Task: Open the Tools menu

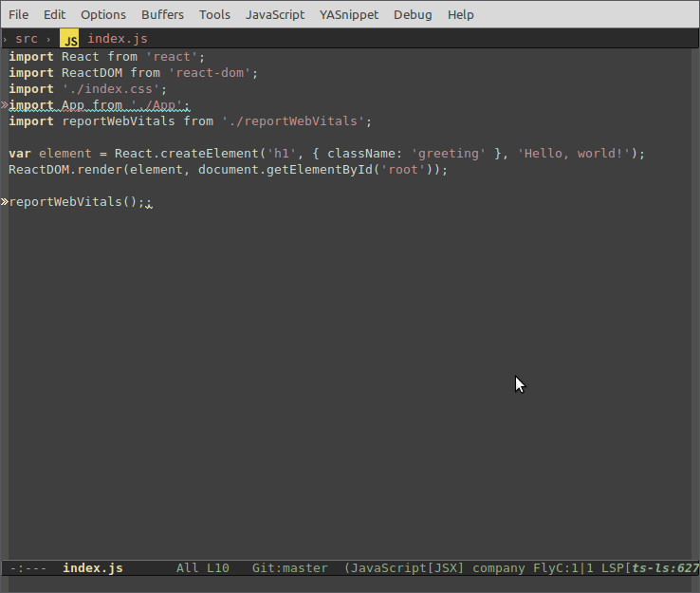Action: point(214,14)
